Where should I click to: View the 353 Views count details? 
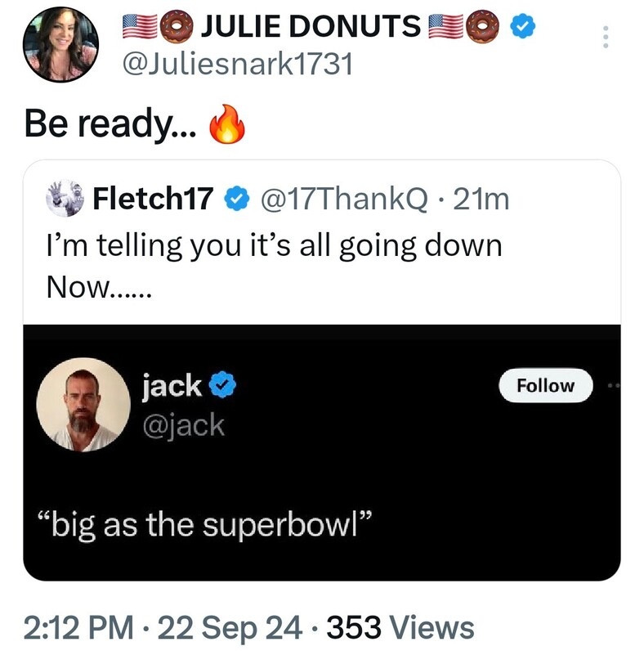(x=400, y=627)
